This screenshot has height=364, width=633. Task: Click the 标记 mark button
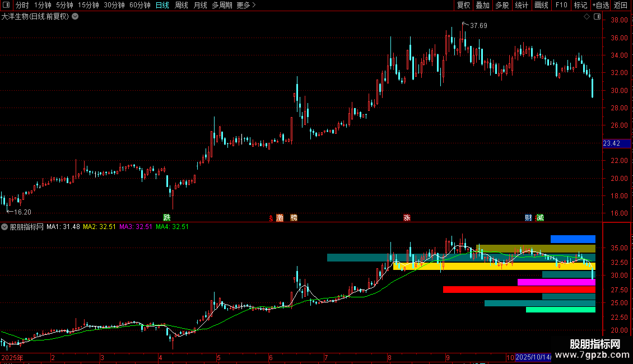pos(580,5)
